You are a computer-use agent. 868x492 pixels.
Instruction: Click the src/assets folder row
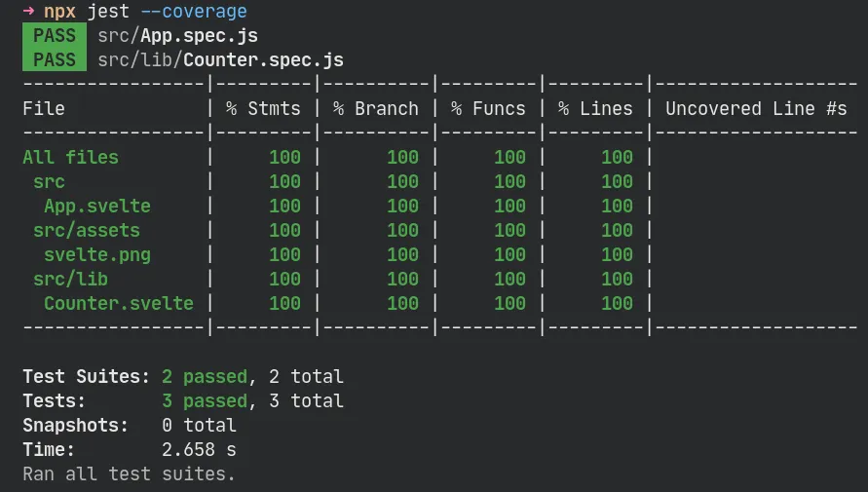pyautogui.click(x=87, y=230)
